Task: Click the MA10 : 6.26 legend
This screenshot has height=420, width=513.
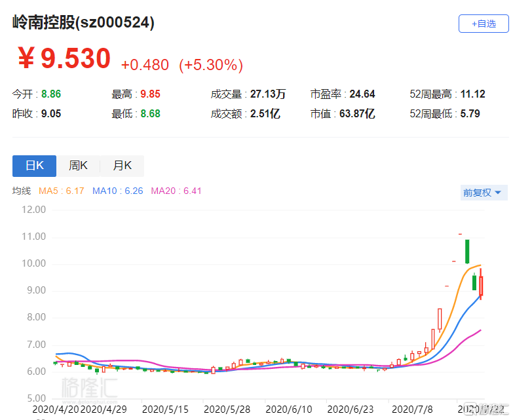Action: (118, 191)
